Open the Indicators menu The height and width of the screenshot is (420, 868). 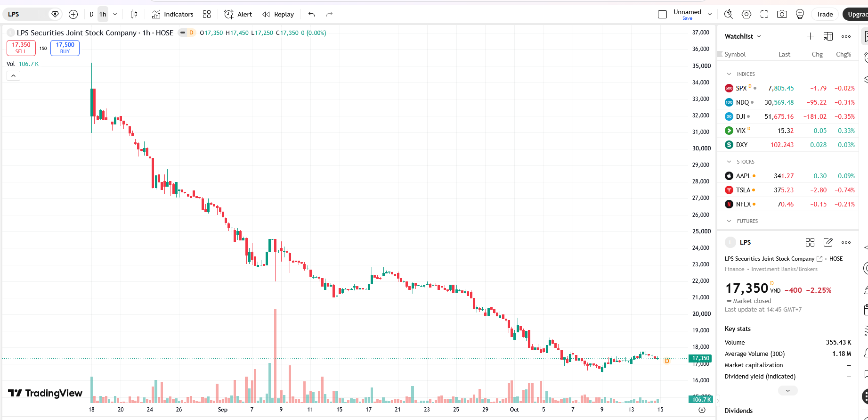click(x=172, y=14)
